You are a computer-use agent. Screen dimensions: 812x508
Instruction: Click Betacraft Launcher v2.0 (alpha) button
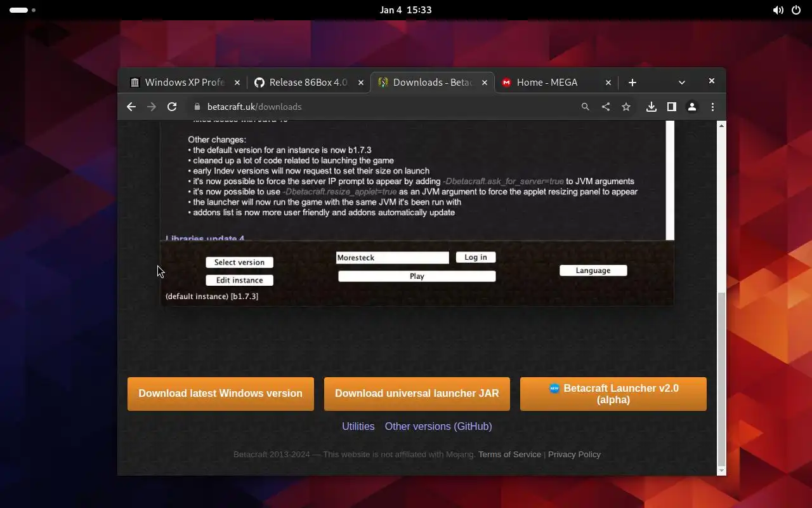coord(613,394)
